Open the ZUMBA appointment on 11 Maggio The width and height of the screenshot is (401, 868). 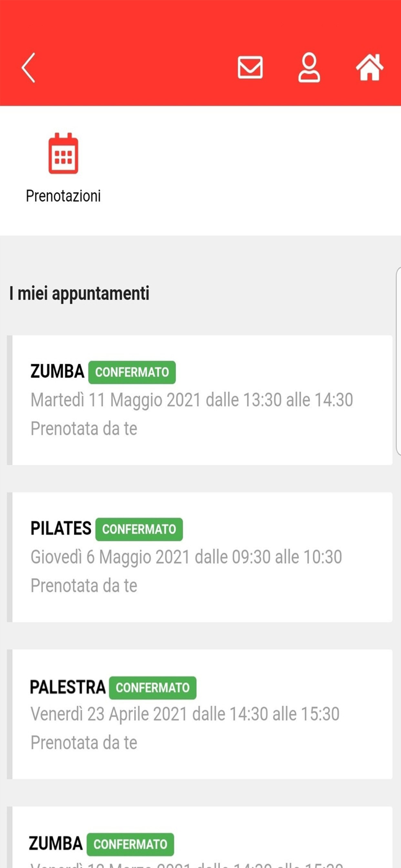click(x=57, y=372)
